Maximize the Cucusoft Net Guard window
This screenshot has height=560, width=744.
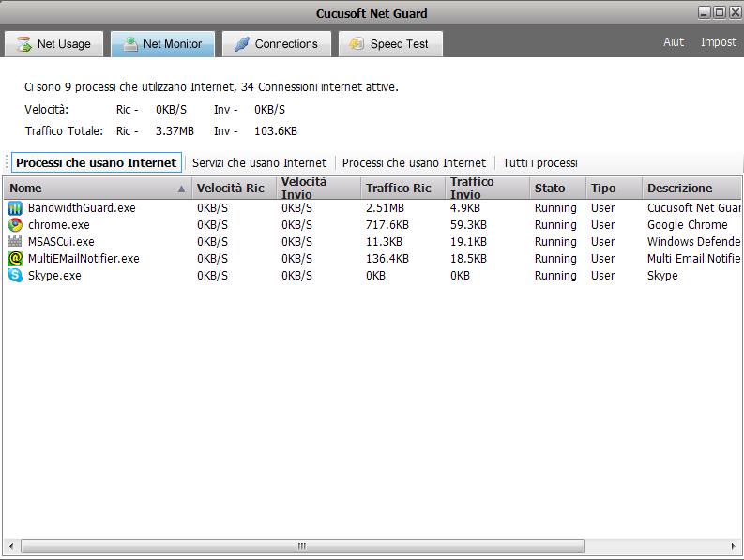720,12
